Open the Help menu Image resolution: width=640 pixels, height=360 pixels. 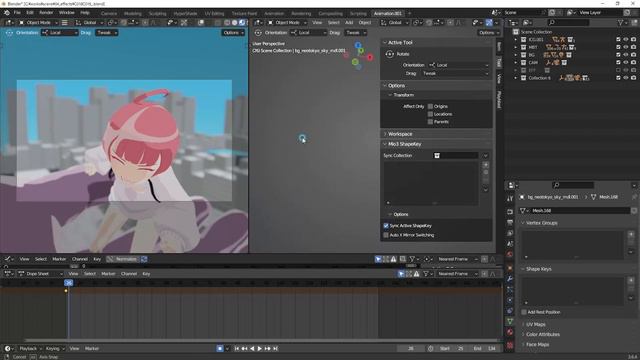84,13
